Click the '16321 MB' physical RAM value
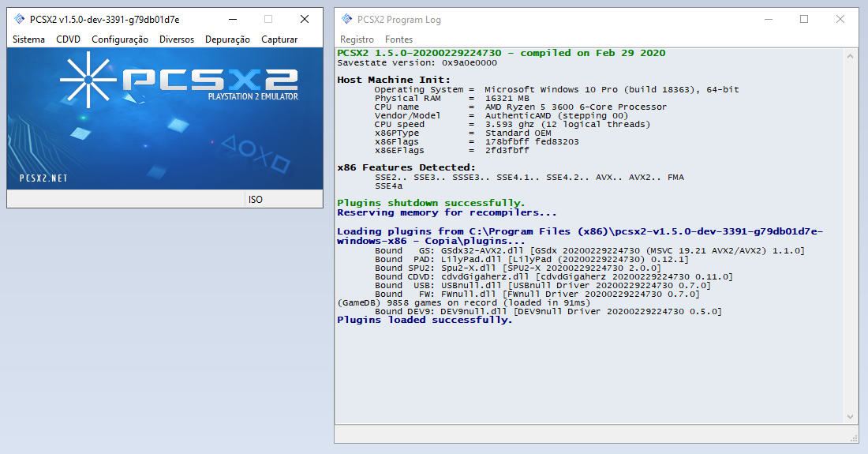Screen dimensions: 868x454 pyautogui.click(x=507, y=98)
